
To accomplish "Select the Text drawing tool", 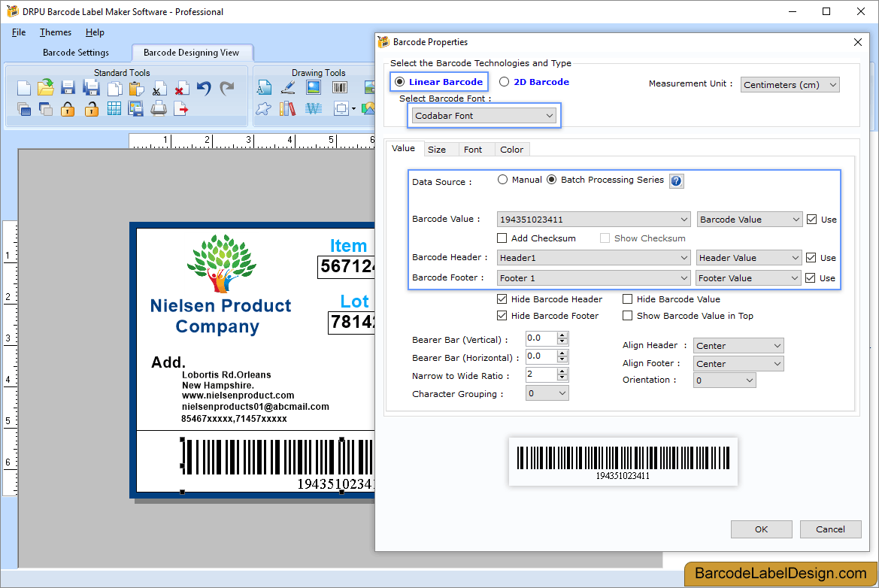I will click(264, 86).
